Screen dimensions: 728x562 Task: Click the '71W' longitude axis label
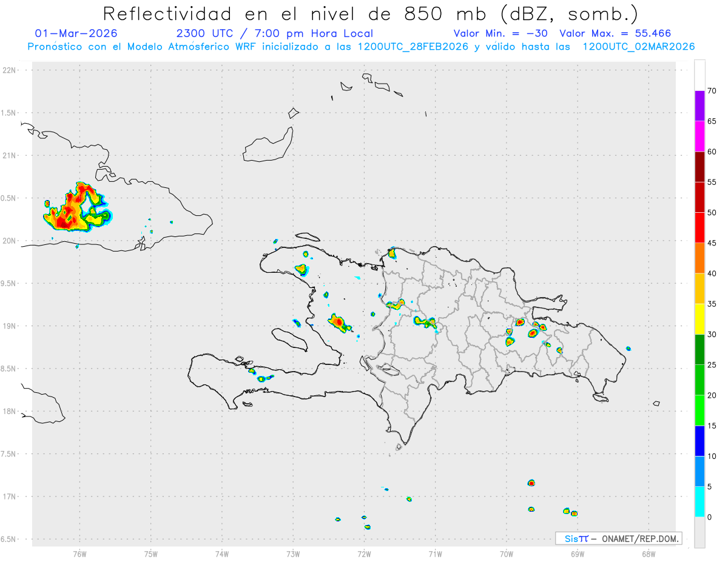pyautogui.click(x=435, y=554)
